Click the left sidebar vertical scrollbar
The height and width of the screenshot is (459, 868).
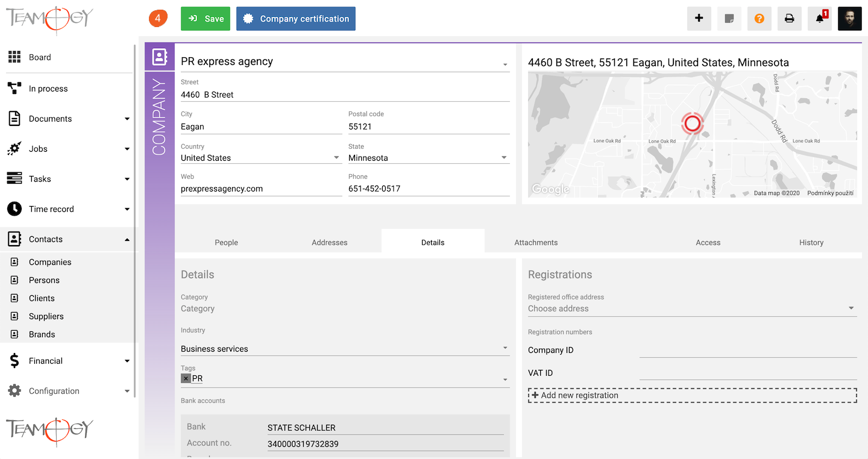[135, 221]
